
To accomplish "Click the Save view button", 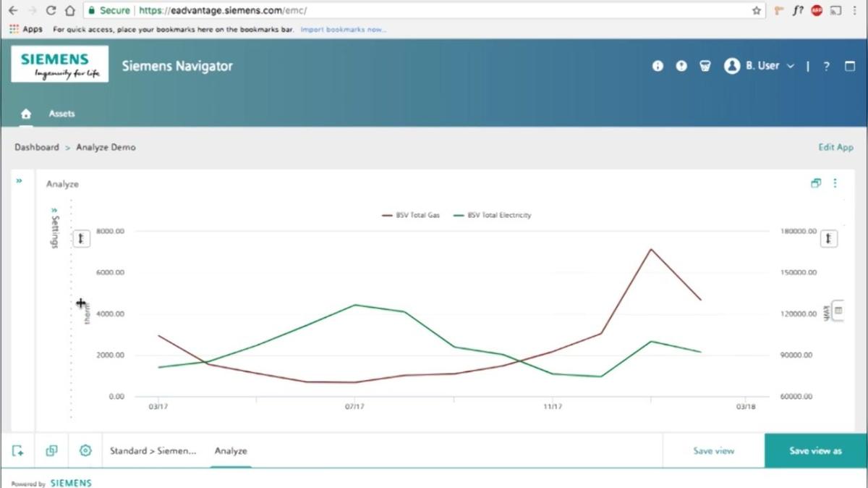I will (x=714, y=451).
